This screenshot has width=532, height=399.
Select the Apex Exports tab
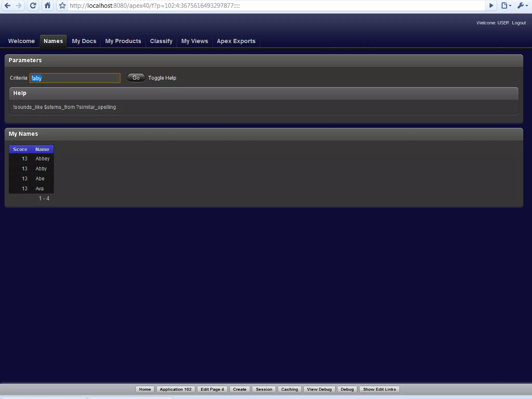[236, 41]
